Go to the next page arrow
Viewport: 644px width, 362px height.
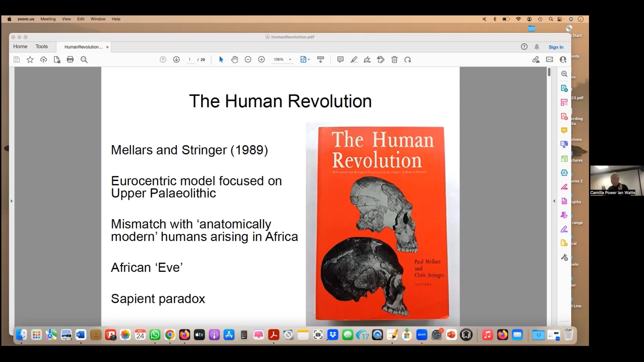click(x=176, y=60)
